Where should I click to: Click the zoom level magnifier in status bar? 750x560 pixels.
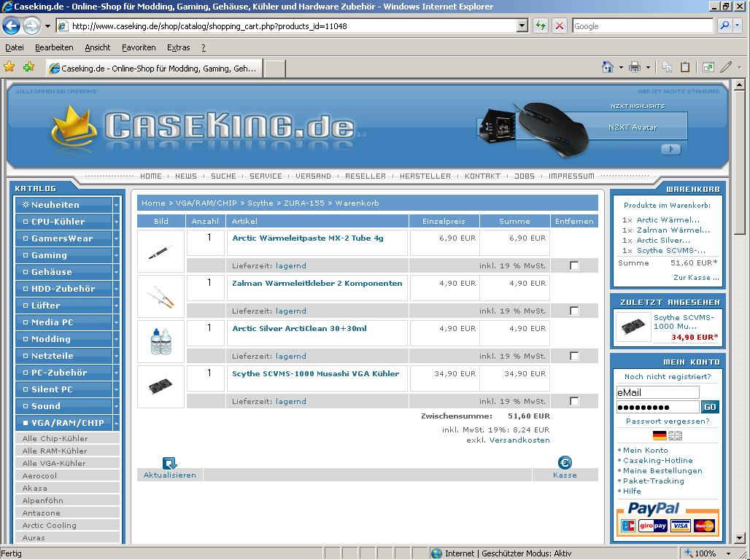point(689,553)
